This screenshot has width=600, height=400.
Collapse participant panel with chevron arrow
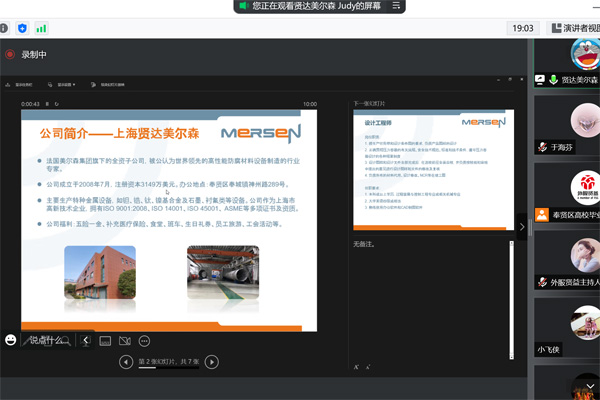click(522, 227)
